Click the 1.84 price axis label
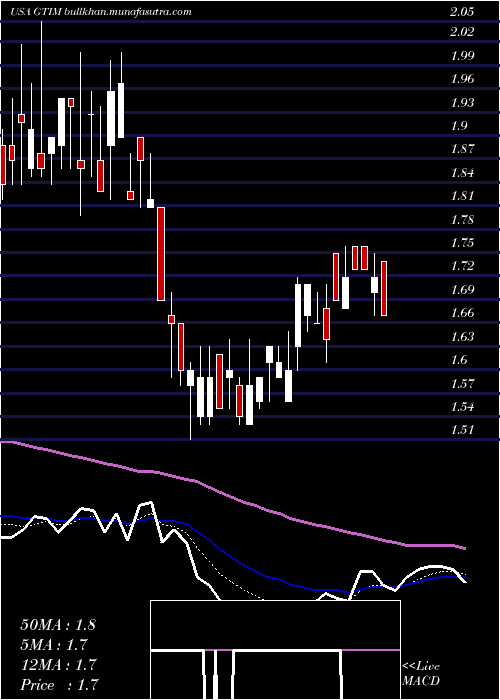Image resolution: width=500 pixels, height=700 pixels. pyautogui.click(x=462, y=173)
